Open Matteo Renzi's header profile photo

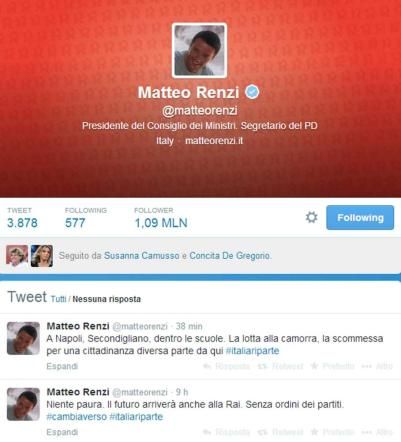click(x=199, y=50)
